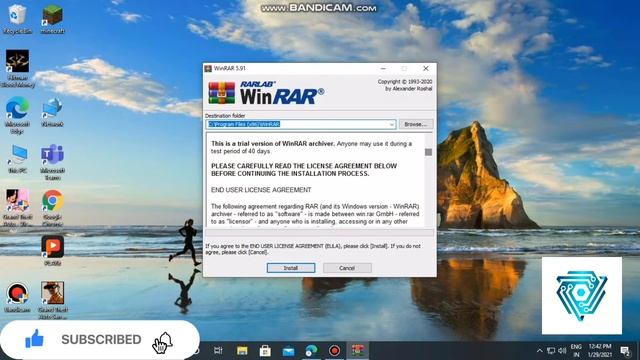Click the Bandicam record icon in taskbar

pyautogui.click(x=334, y=351)
